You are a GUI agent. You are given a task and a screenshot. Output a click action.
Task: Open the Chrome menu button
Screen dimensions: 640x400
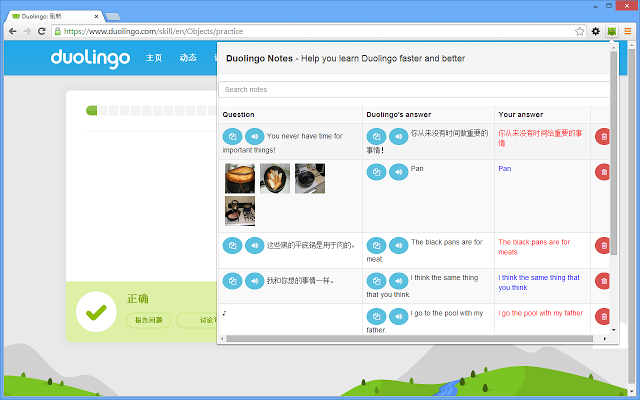tap(627, 31)
